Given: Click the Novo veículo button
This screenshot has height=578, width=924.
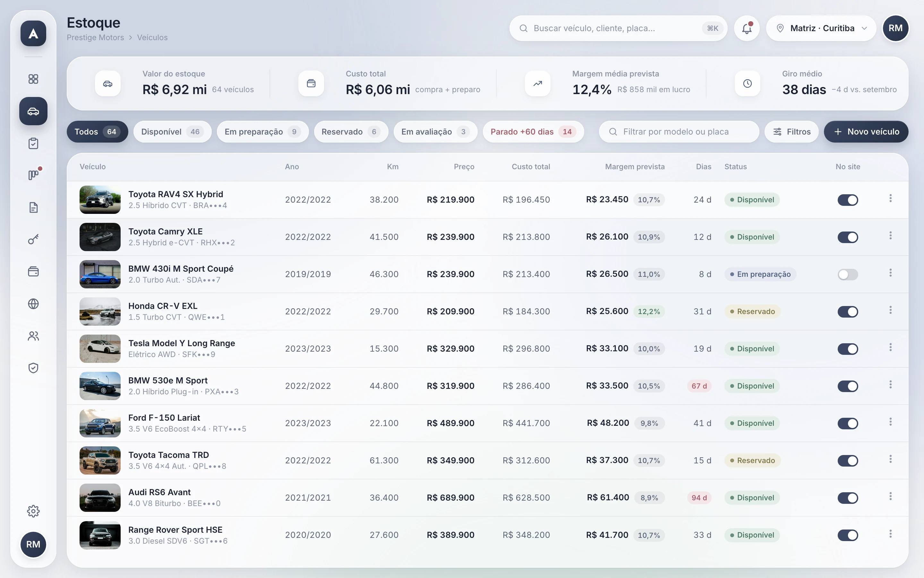Looking at the screenshot, I should (866, 132).
